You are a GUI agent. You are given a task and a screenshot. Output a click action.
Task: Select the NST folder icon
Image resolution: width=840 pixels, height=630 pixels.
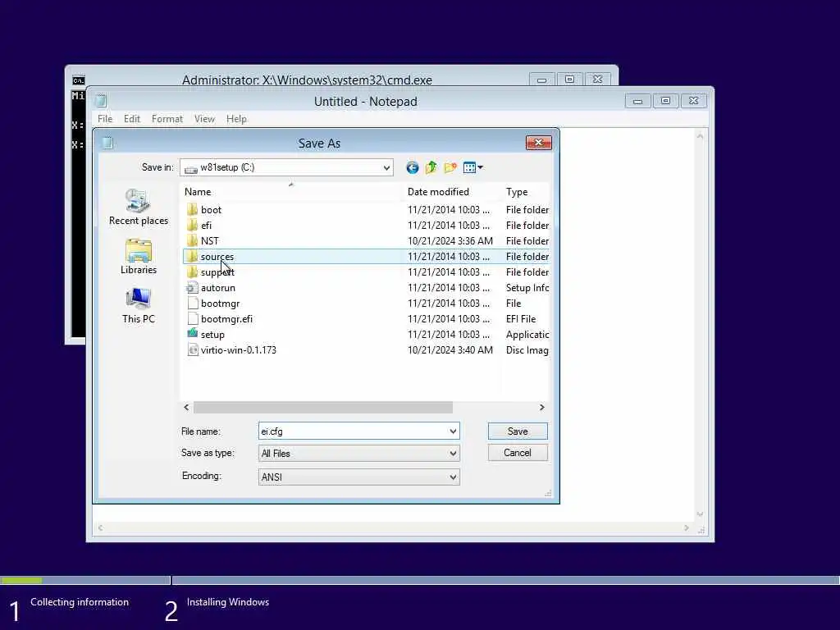point(192,240)
